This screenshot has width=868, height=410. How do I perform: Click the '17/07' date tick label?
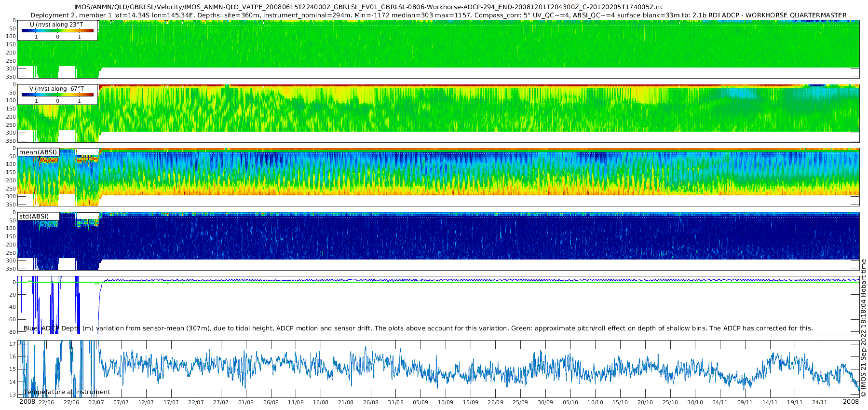(x=171, y=402)
